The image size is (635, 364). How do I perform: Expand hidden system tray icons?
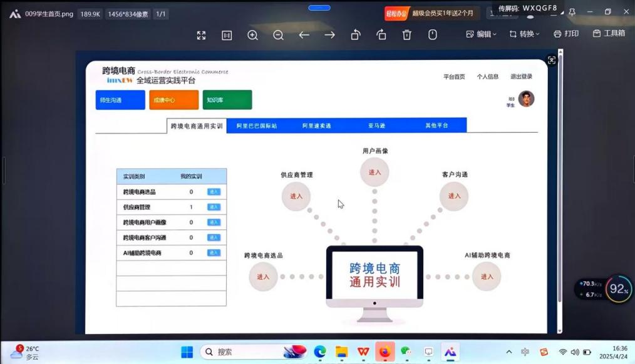(509, 351)
